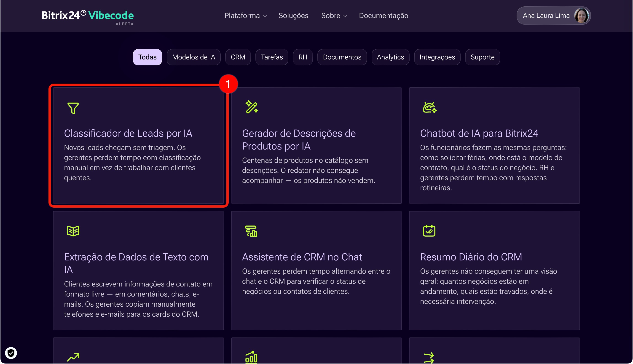Viewport: 633px width, 364px height.
Task: Click the robot icon on Chatbot de IA card
Action: 429,107
